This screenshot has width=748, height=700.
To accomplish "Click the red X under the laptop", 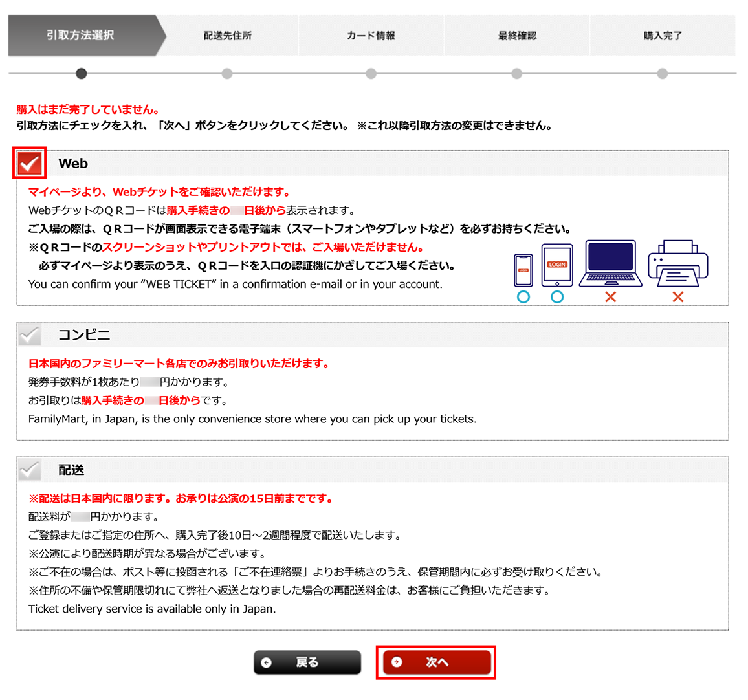I will pos(610,297).
